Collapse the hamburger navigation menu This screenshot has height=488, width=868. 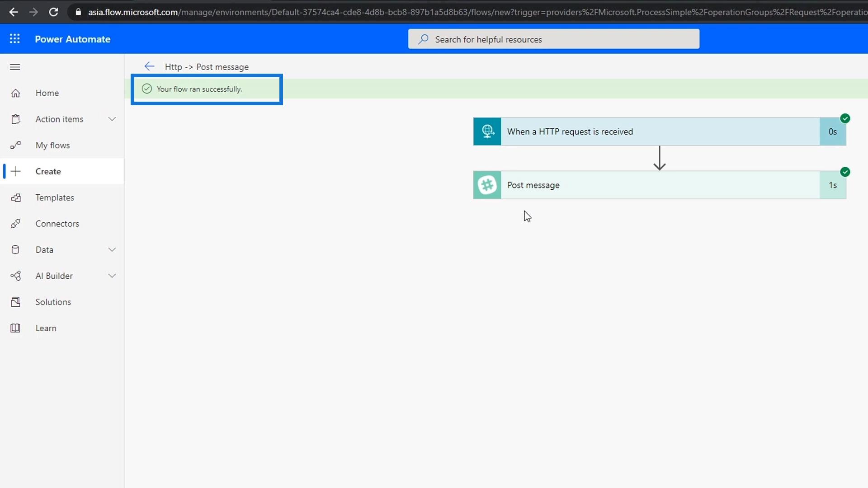tap(15, 67)
